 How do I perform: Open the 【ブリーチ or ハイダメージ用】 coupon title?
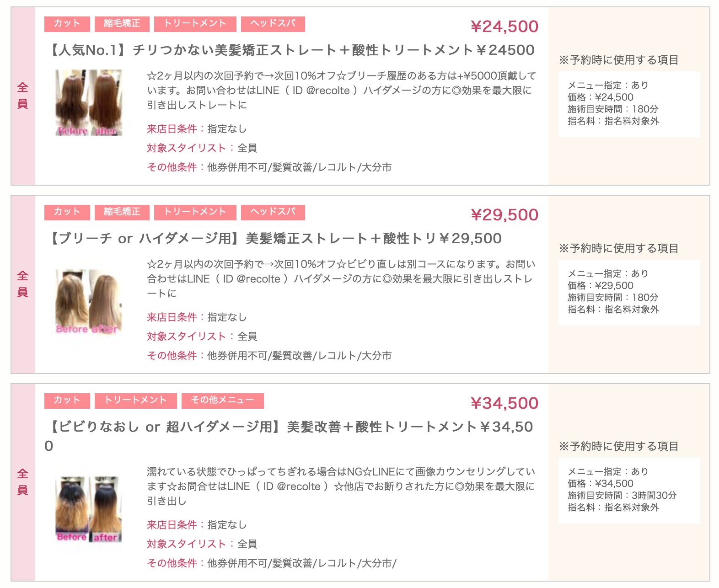[x=274, y=238]
